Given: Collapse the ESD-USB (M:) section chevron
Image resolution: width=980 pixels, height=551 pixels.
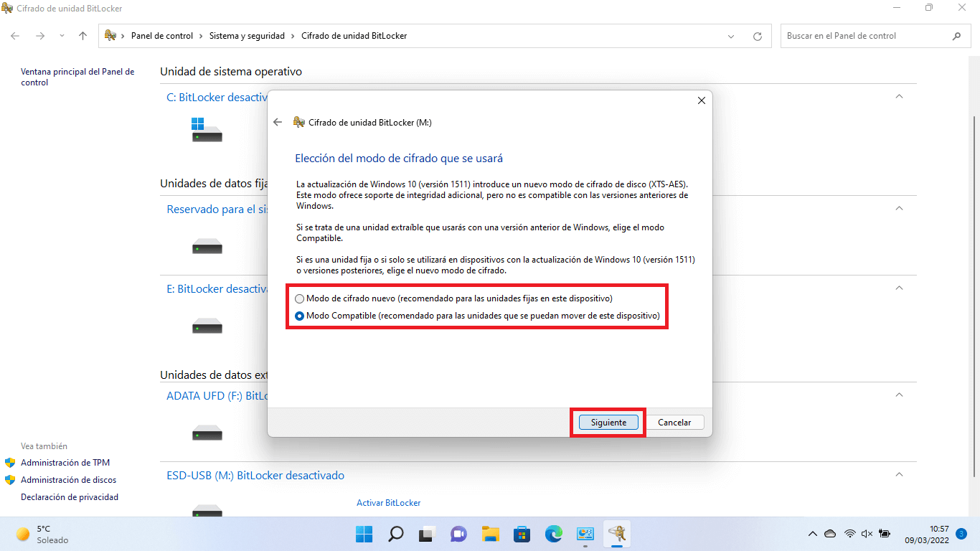Looking at the screenshot, I should [899, 474].
